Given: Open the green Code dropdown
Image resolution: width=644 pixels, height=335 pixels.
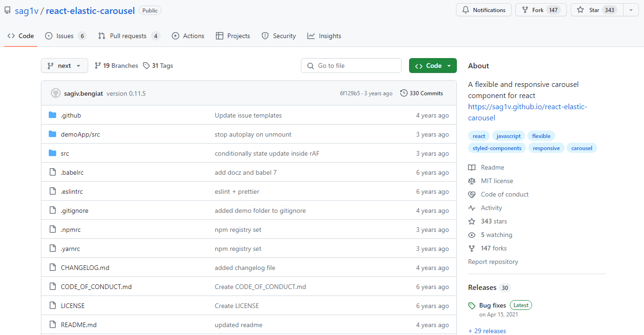Looking at the screenshot, I should (433, 66).
